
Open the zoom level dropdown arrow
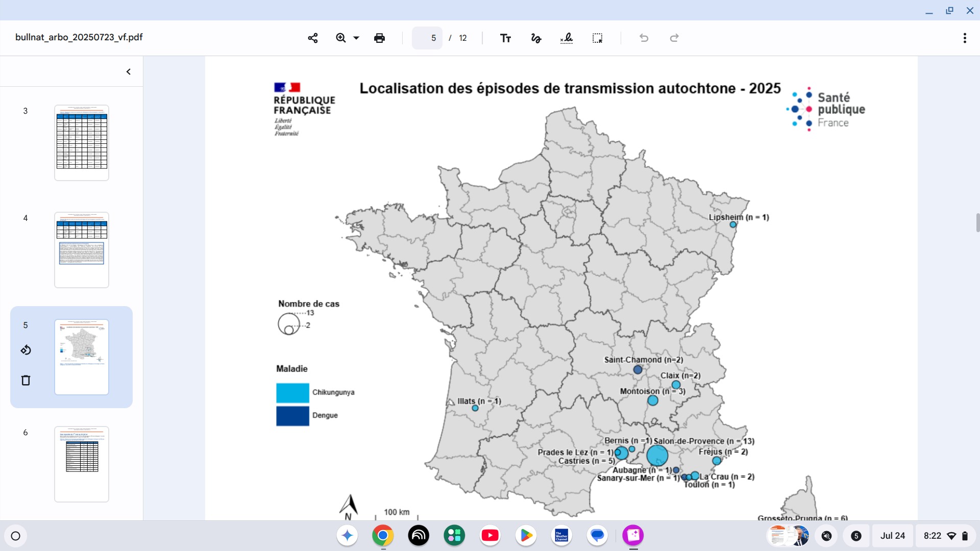[x=356, y=38]
